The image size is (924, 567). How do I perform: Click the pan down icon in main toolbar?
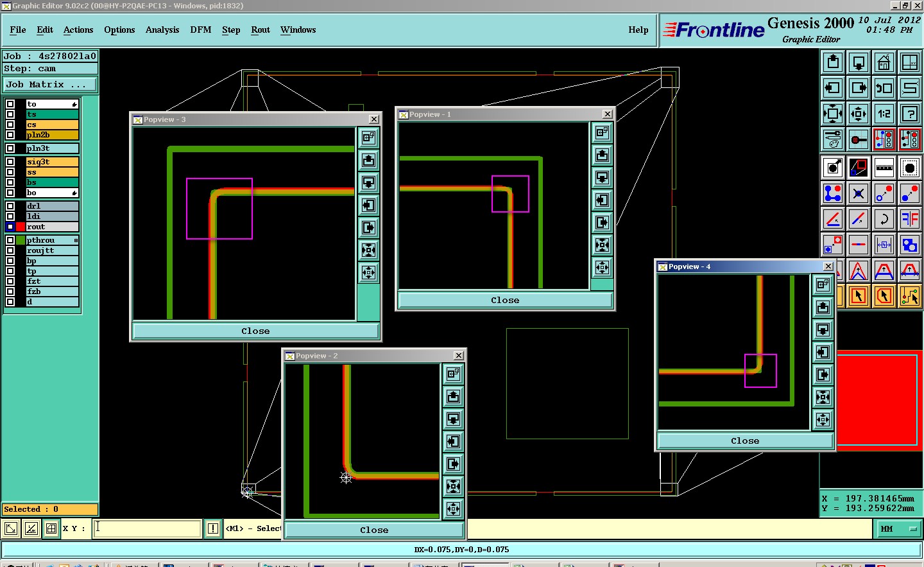coord(859,62)
